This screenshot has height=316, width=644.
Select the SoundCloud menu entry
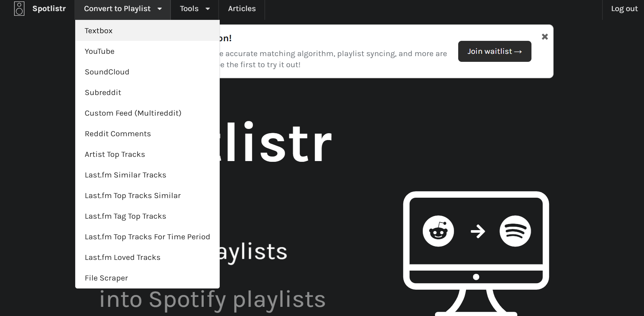[107, 72]
